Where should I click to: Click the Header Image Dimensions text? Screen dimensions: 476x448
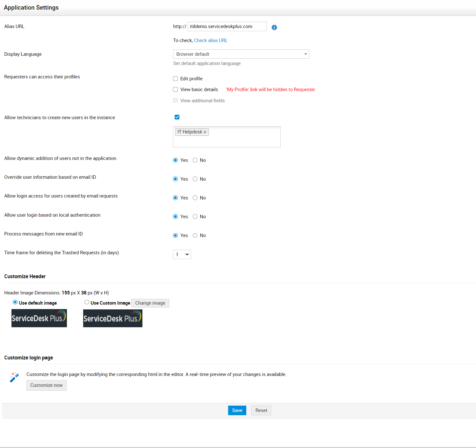click(x=56, y=293)
